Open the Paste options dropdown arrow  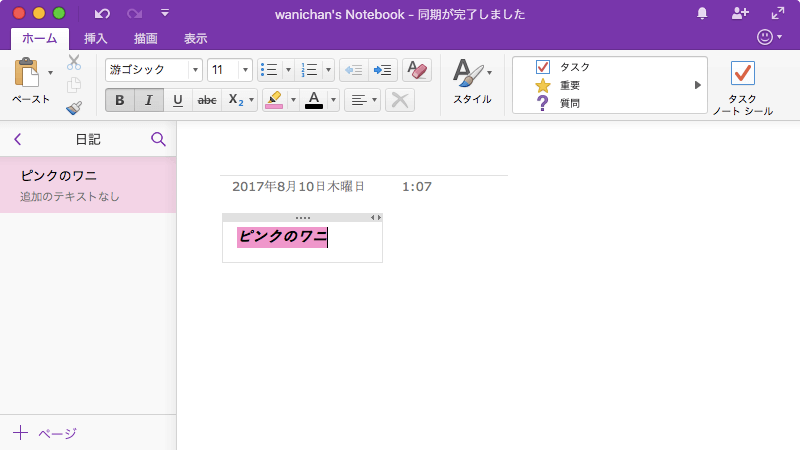click(x=50, y=72)
